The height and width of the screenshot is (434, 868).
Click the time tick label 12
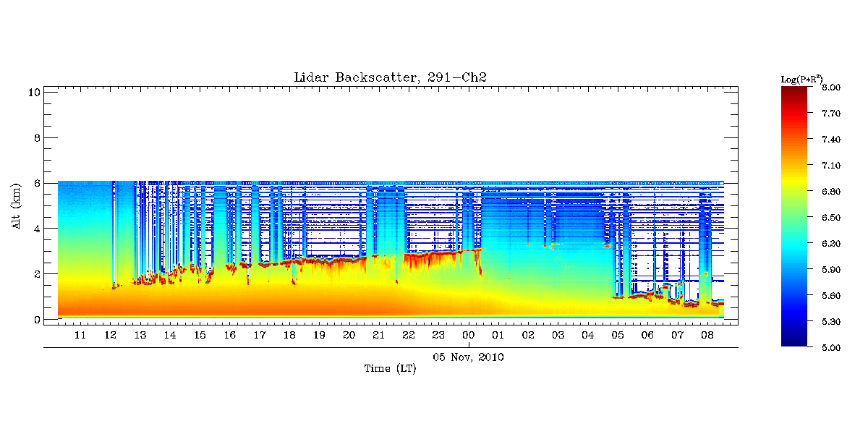click(x=110, y=336)
